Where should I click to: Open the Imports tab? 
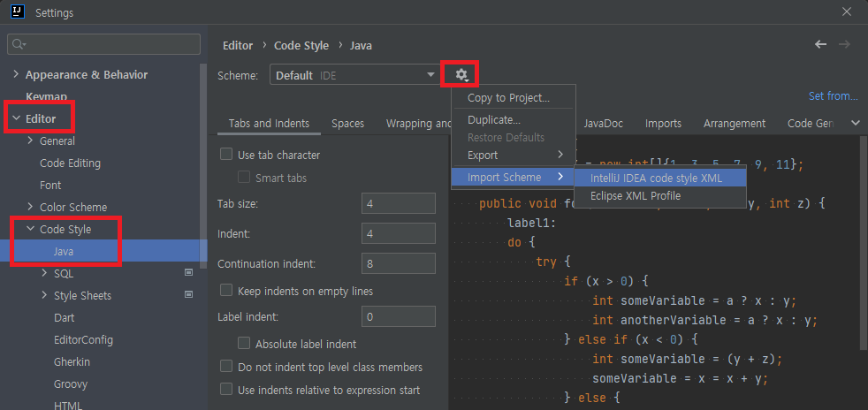(x=663, y=123)
